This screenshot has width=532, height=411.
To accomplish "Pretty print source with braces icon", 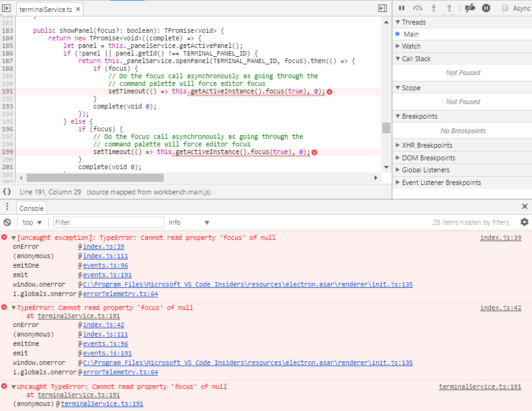I will tap(7, 192).
